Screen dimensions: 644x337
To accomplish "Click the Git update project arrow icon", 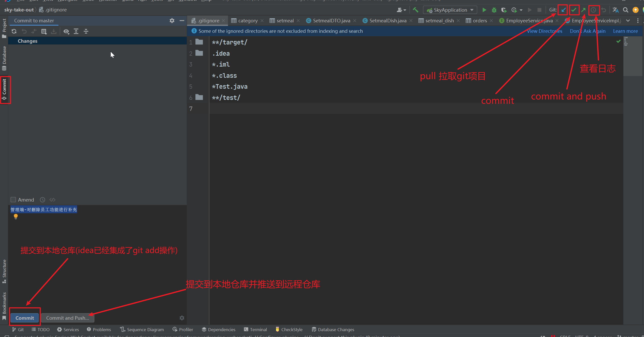I will (x=563, y=10).
